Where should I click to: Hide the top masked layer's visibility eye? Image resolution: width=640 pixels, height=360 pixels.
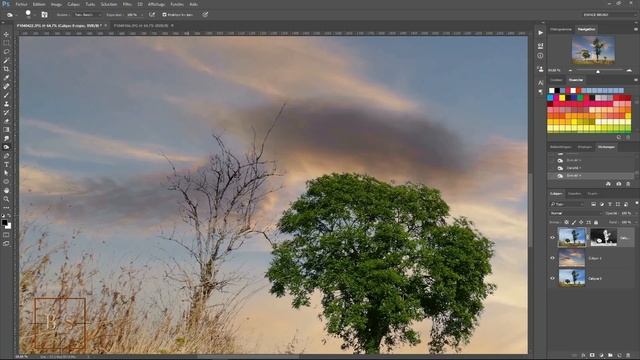pyautogui.click(x=553, y=237)
